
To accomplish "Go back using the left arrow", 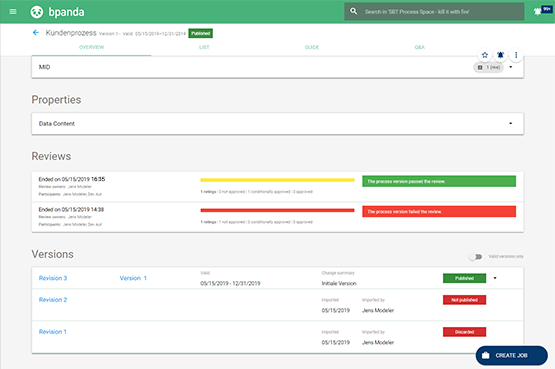I will point(36,33).
